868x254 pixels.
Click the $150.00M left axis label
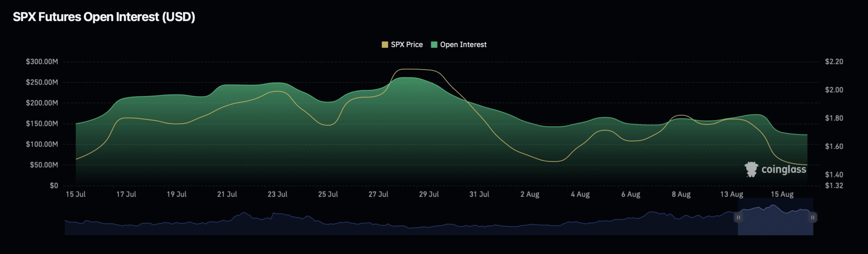[42, 124]
